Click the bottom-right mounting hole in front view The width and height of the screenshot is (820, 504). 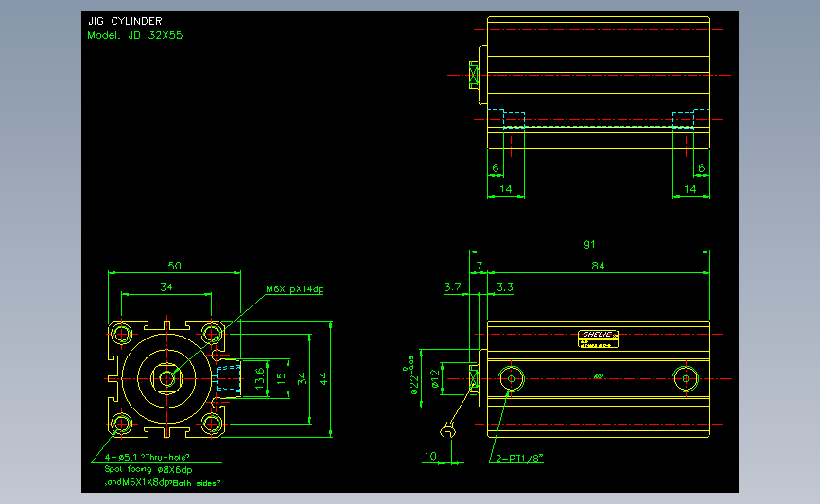click(211, 424)
